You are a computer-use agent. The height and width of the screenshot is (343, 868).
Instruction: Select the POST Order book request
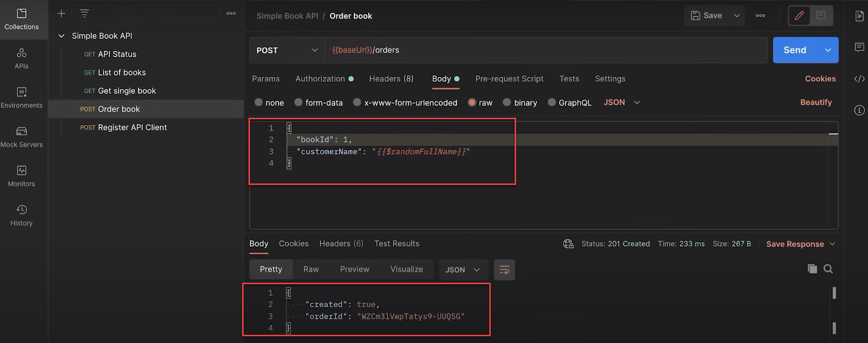click(x=146, y=109)
